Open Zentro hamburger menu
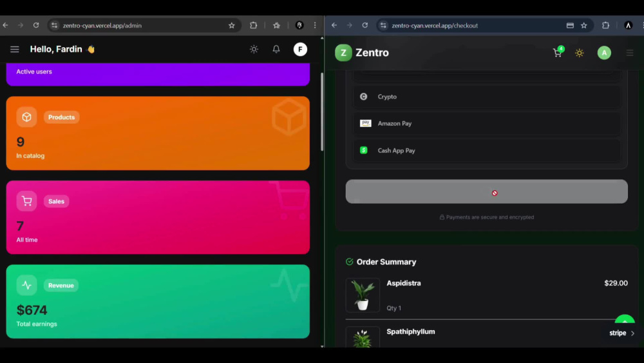Screen dimensions: 644x363 [630, 53]
